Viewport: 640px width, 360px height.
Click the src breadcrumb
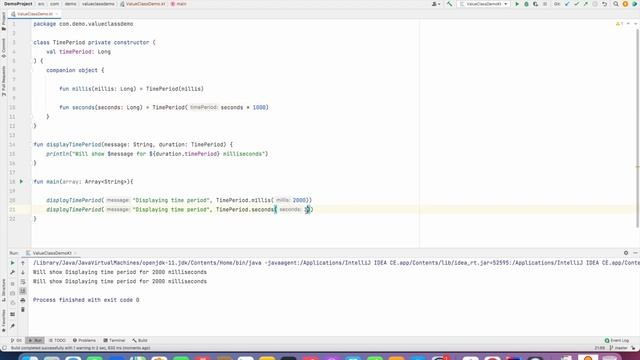(41, 4)
